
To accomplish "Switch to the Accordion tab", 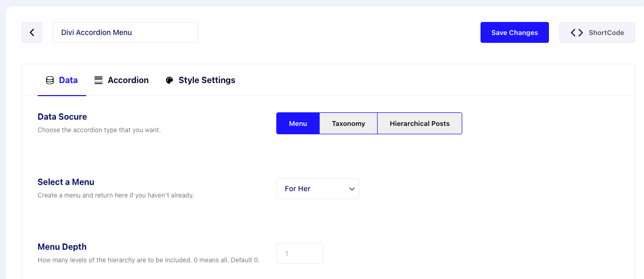I will click(121, 80).
